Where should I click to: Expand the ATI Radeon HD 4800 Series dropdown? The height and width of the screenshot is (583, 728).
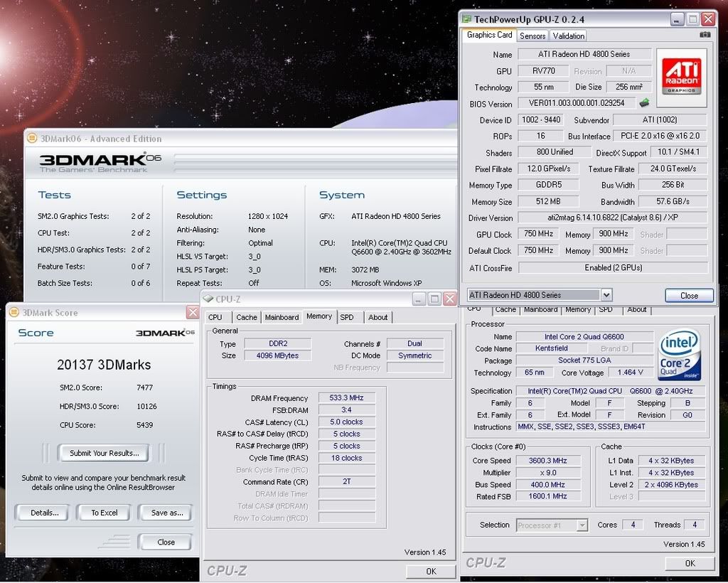click(x=606, y=295)
